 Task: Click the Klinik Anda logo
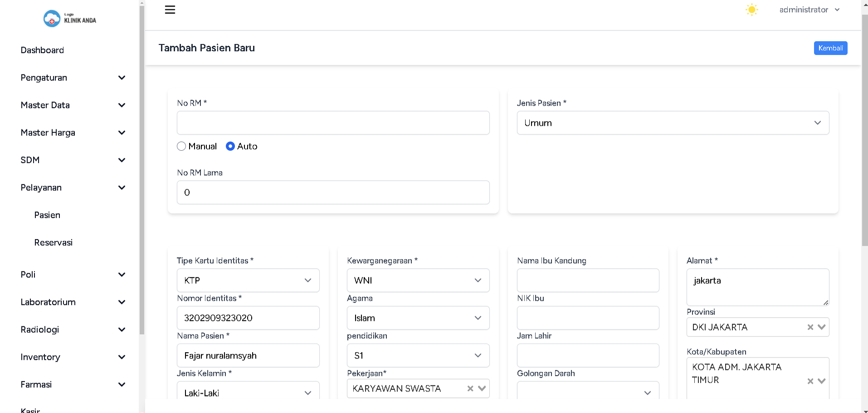coord(70,19)
